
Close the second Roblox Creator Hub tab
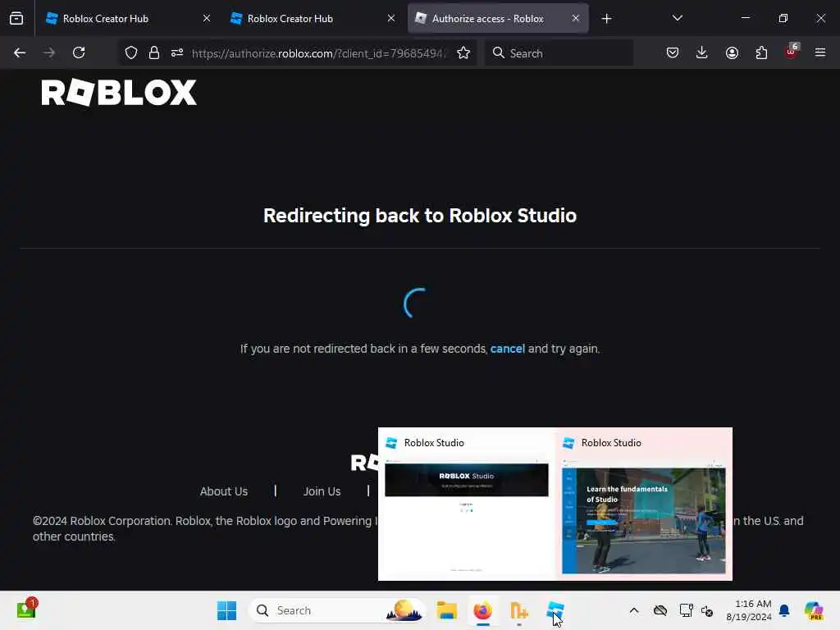[x=391, y=19]
